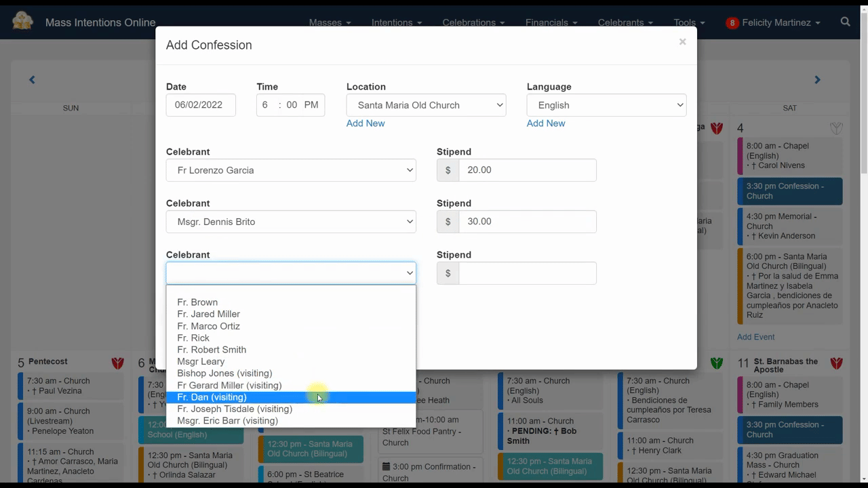Choose Fr. Joseph Tisdale (visiting) option
Viewport: 868px width, 488px height.
coord(291,409)
